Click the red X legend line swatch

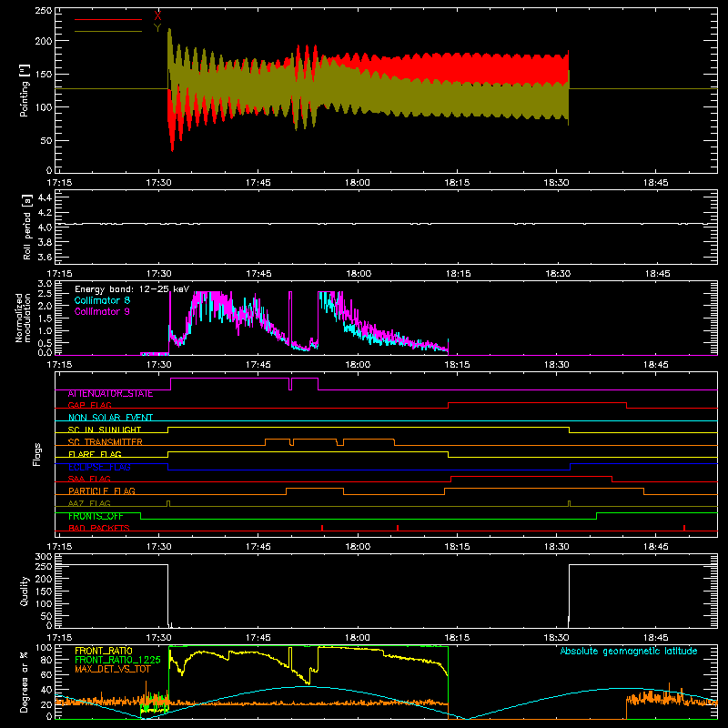108,19
